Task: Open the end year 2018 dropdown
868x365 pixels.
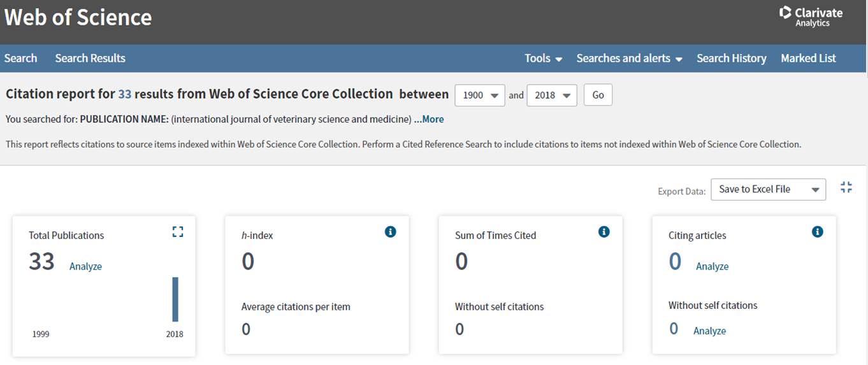Action: click(x=551, y=95)
